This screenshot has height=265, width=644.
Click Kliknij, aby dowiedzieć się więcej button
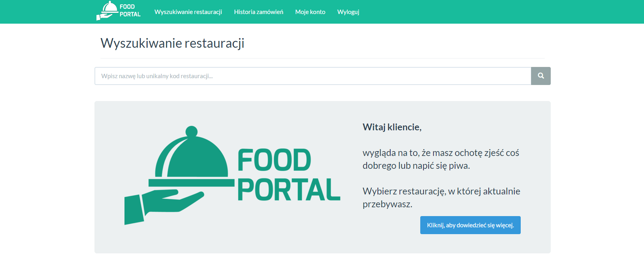tap(470, 225)
